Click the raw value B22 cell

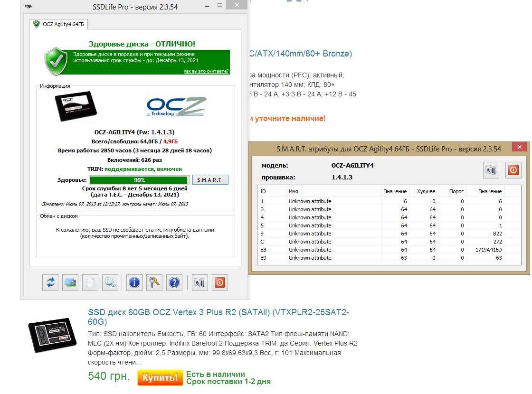tap(497, 234)
